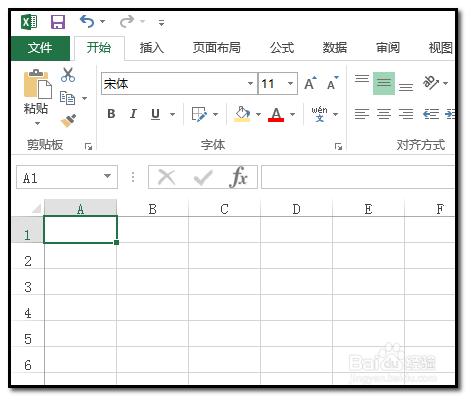Set bottom vertical alignment
Screen dimensions: 466x396
click(406, 87)
